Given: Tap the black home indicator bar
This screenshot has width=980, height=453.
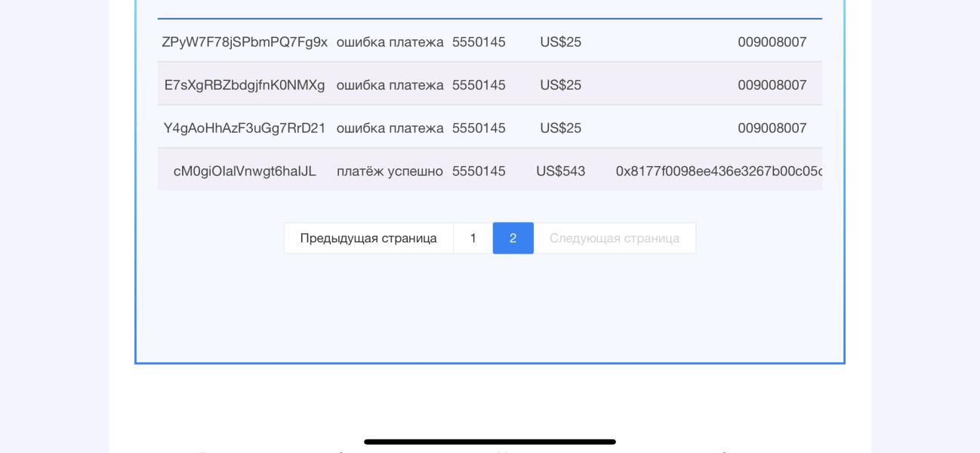Looking at the screenshot, I should coord(489,442).
